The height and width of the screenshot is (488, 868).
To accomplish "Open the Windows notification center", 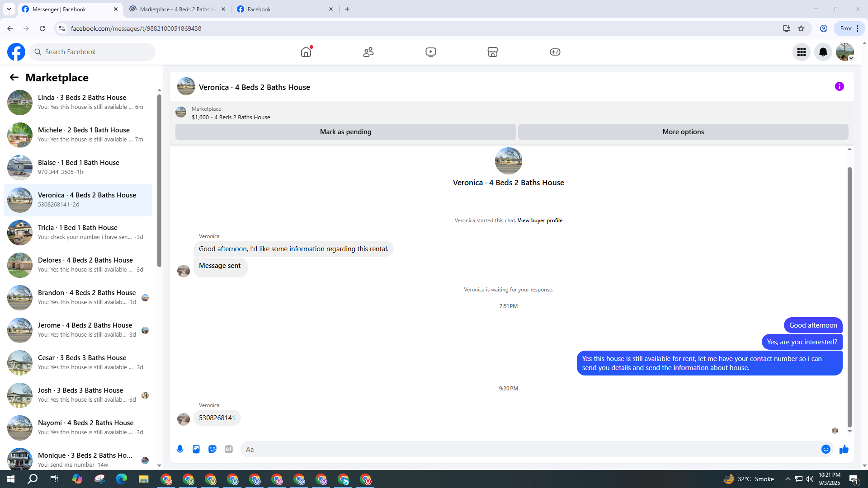I will pos(854,479).
